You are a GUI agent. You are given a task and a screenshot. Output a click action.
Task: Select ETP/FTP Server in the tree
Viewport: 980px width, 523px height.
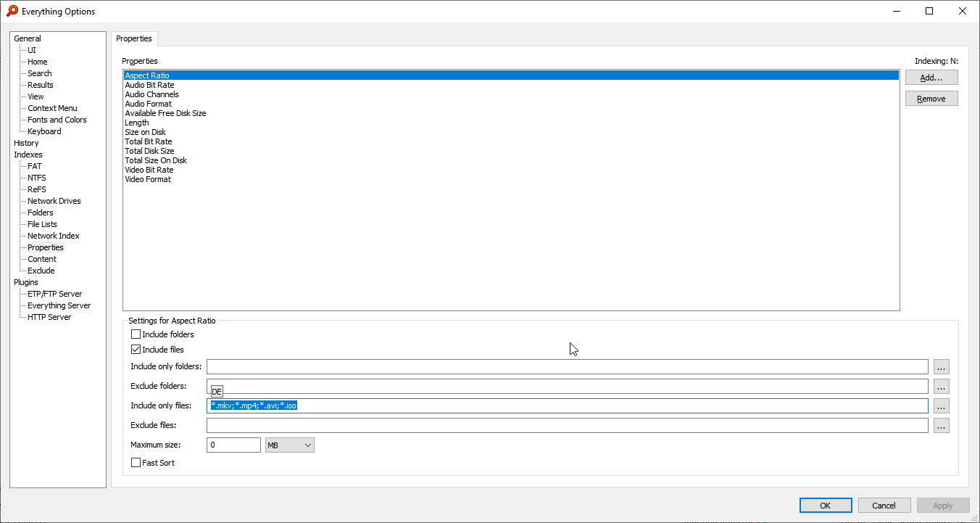pos(54,294)
